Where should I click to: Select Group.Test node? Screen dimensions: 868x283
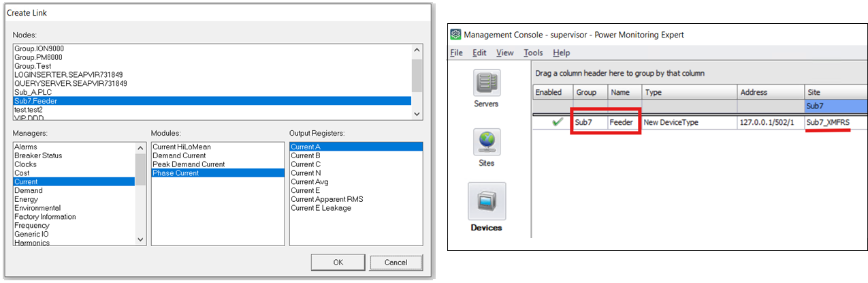(212, 66)
